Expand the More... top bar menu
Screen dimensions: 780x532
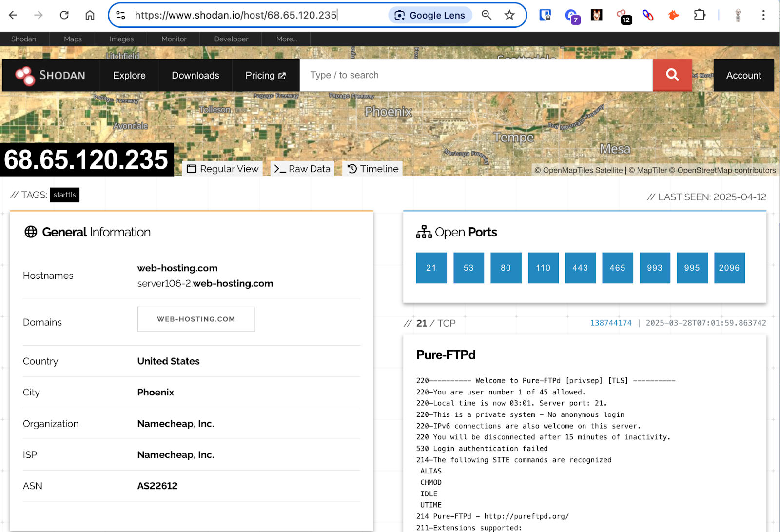(x=287, y=39)
